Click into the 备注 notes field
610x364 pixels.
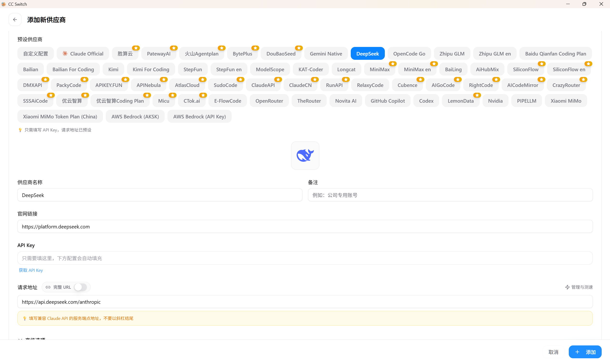point(450,195)
